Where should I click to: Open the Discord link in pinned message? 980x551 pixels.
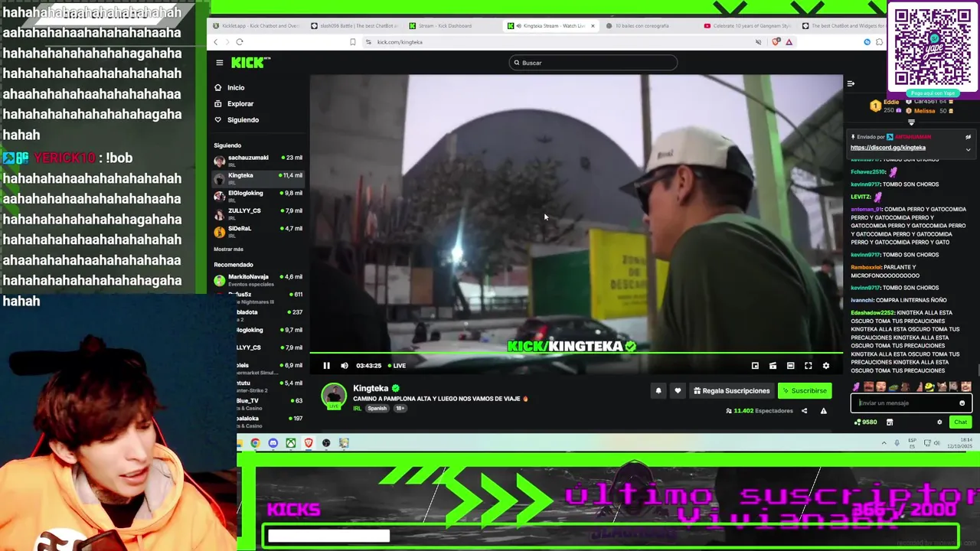[888, 148]
